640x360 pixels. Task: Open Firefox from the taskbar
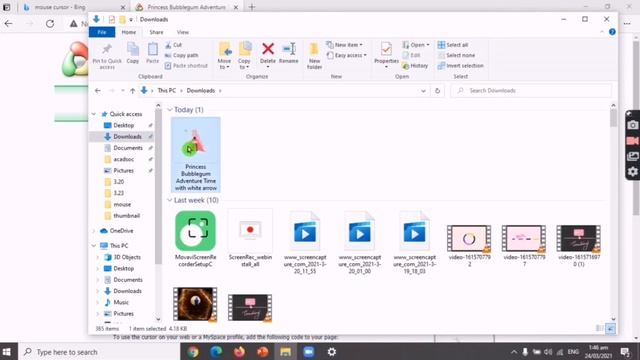click(x=239, y=351)
